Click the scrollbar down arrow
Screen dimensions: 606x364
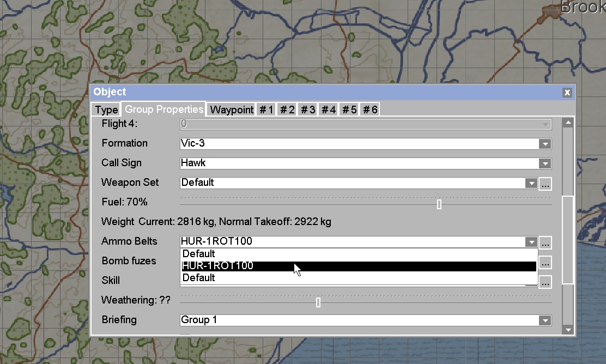click(x=568, y=330)
